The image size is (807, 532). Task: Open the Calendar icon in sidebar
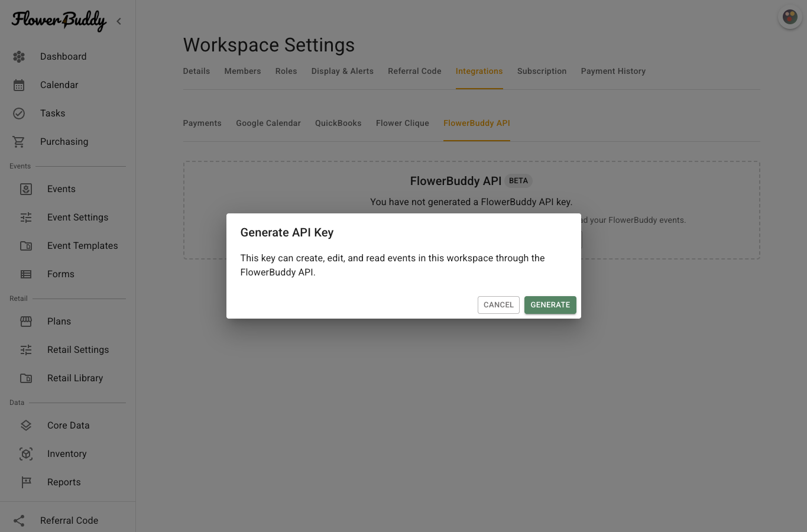tap(19, 85)
